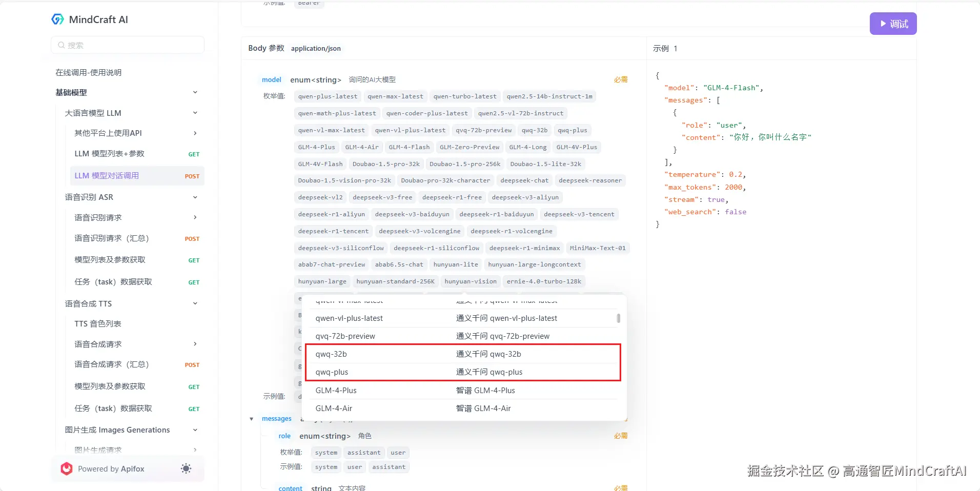
Task: Click the system enum value for role
Action: pos(326,453)
